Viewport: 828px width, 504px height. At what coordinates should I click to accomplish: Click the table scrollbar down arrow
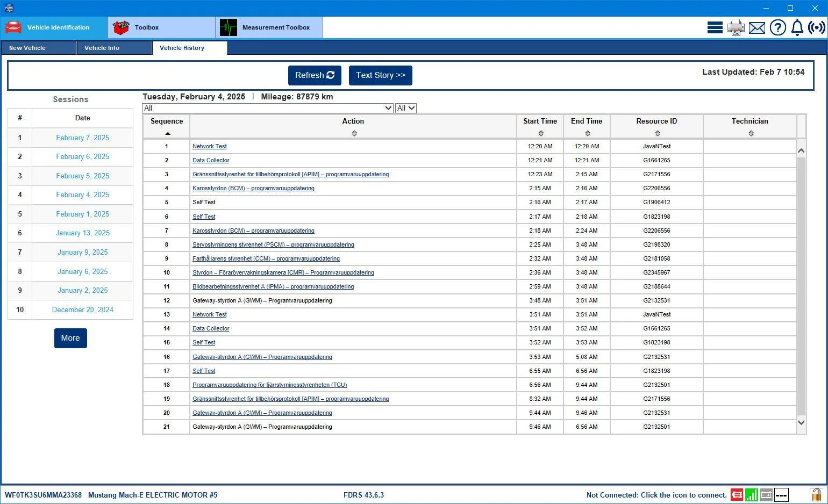801,422
